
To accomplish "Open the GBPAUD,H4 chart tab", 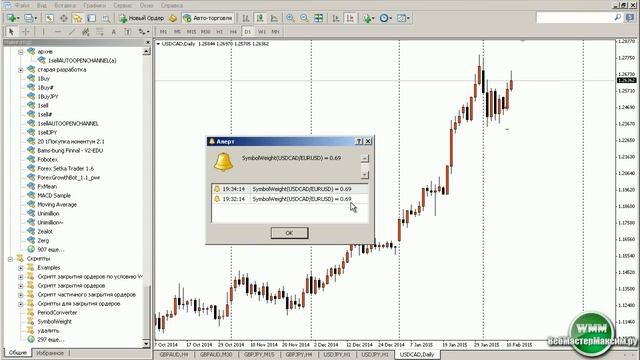I will click(x=173, y=355).
